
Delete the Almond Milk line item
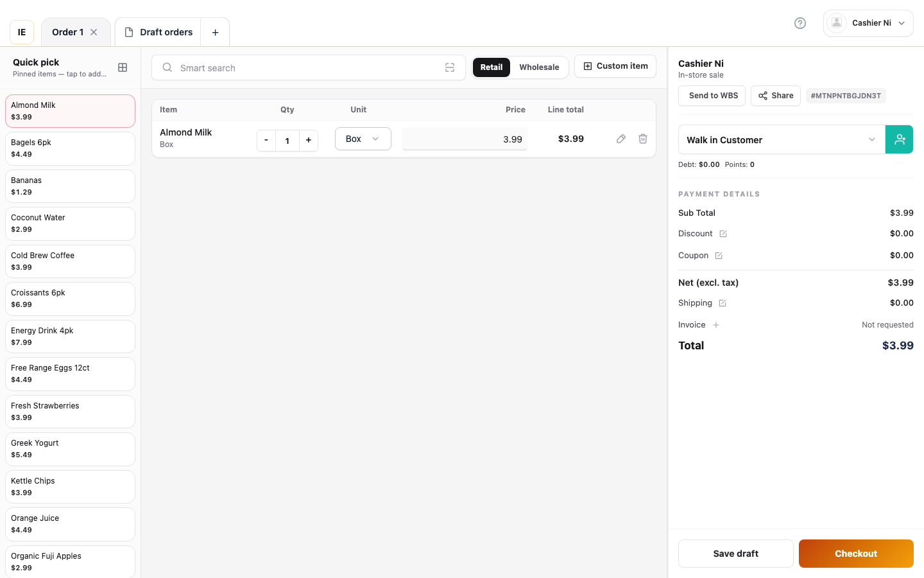(643, 139)
